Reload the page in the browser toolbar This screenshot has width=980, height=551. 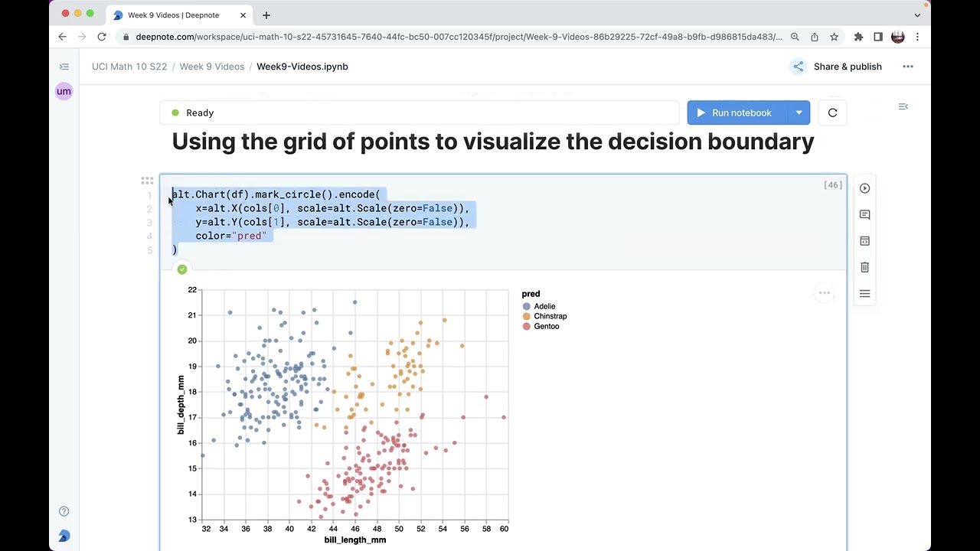click(101, 37)
